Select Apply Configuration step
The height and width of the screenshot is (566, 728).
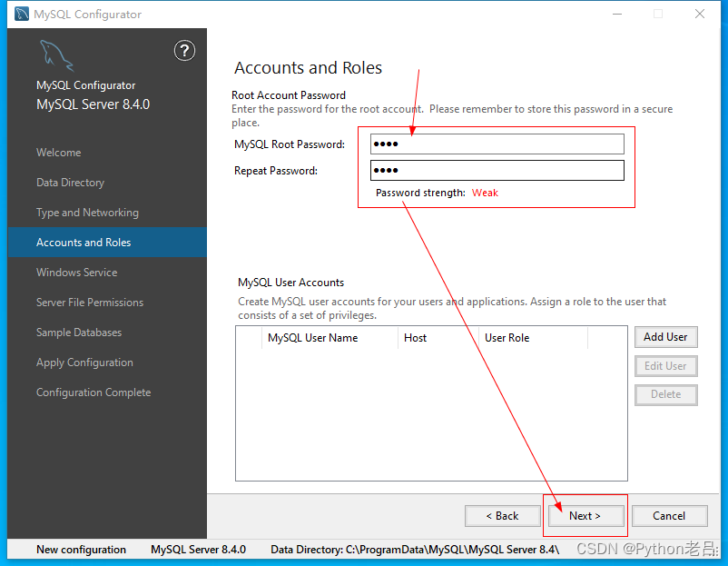pyautogui.click(x=84, y=362)
